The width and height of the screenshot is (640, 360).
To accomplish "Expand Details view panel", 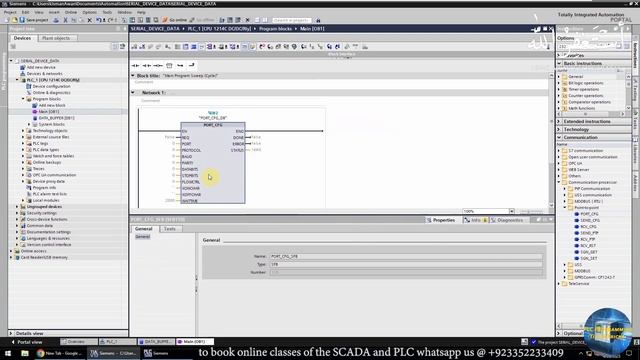I will 11,333.
